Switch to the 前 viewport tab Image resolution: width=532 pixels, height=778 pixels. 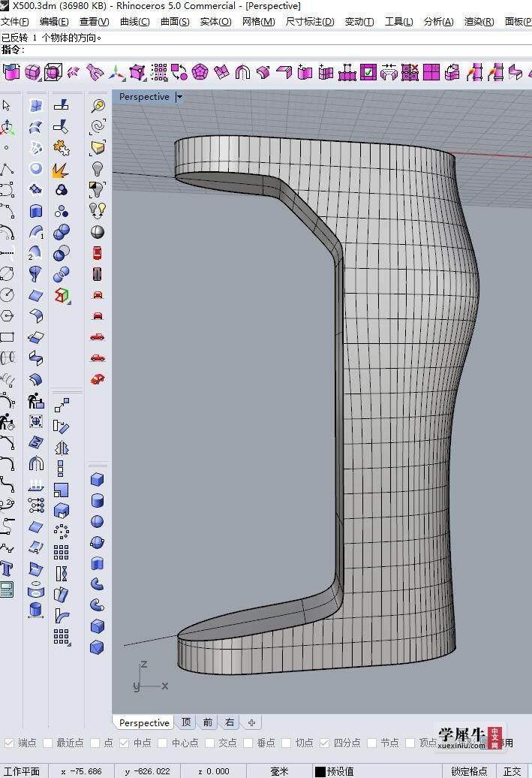click(x=208, y=722)
